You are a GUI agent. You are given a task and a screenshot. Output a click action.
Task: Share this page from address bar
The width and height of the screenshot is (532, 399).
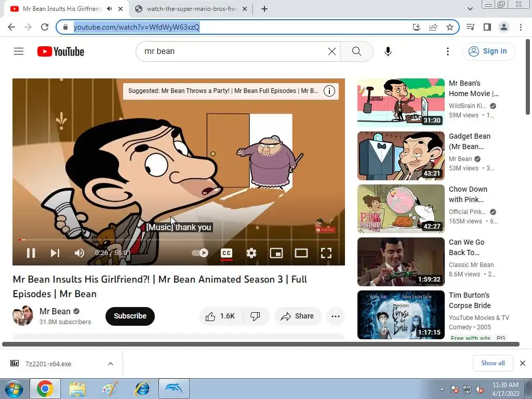pos(433,27)
